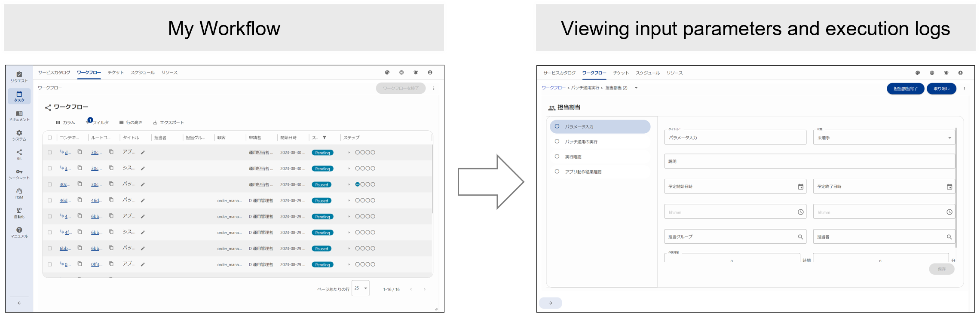Select the アプリ動作結果確認 step
Screen dimensions: 980x313
pos(600,172)
